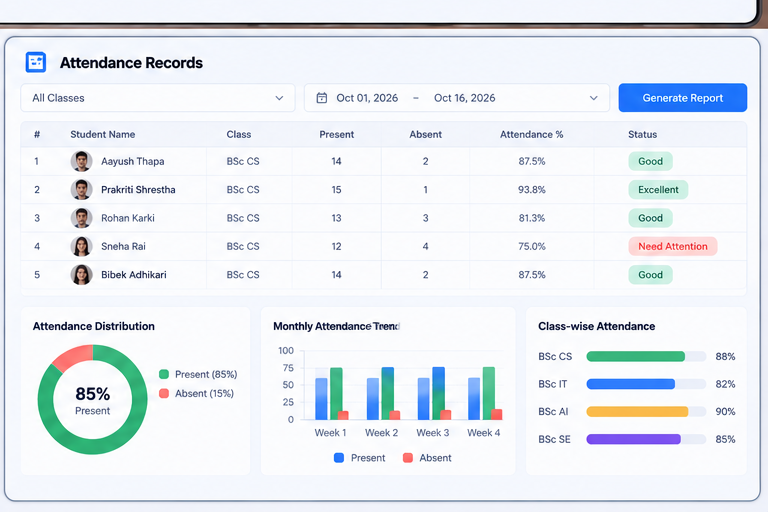This screenshot has height=512, width=768.
Task: Click the Week 3 axis label
Action: (433, 433)
